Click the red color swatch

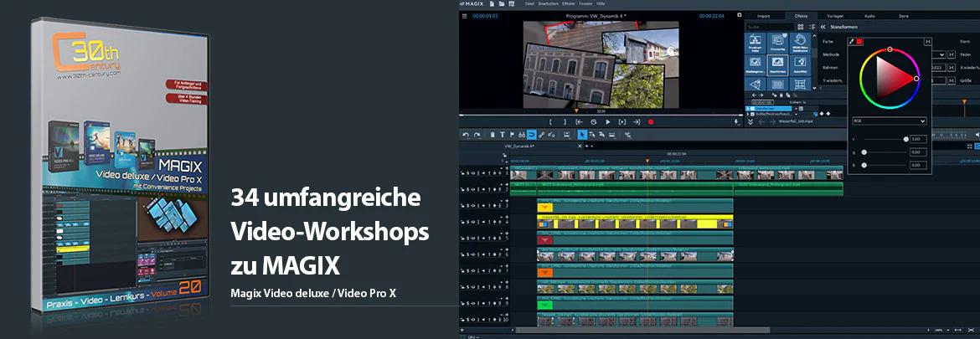[x=859, y=41]
